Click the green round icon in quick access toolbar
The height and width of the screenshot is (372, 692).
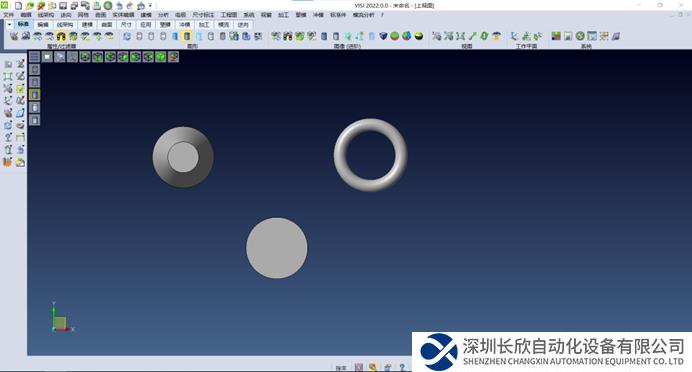[x=108, y=6]
